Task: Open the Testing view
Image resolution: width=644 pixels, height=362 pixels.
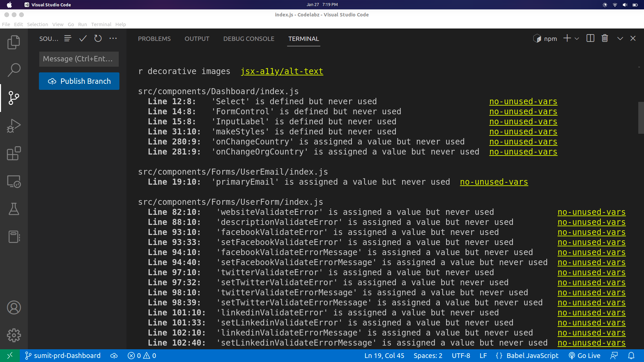Action: [x=14, y=209]
